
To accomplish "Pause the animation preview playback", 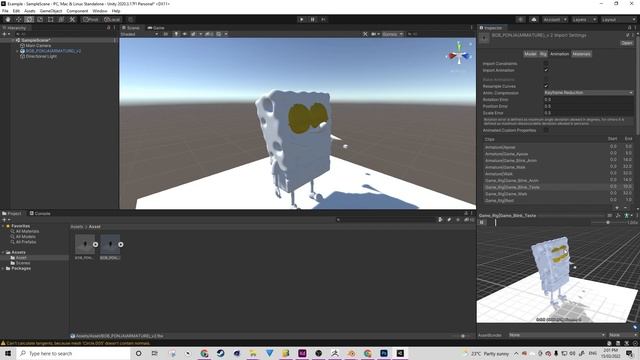I will point(482,222).
